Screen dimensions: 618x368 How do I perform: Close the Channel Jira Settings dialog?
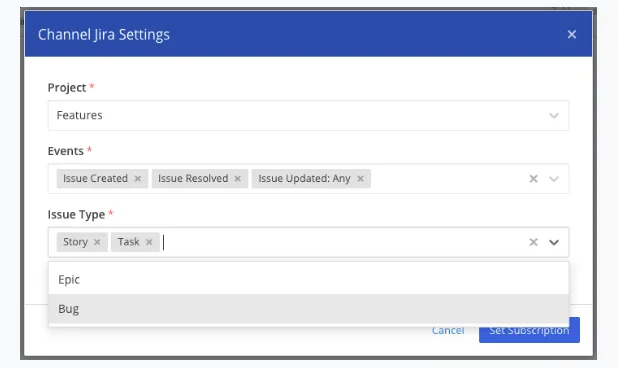pos(571,34)
